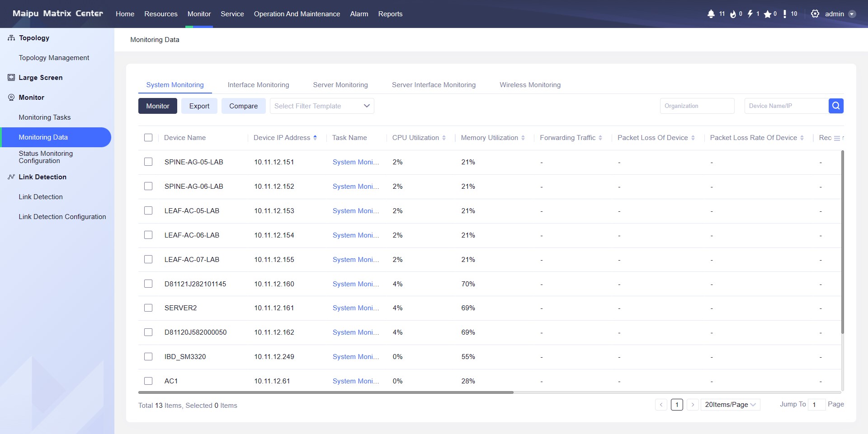Toggle the select-all header checkbox
868x434 pixels.
(148, 138)
